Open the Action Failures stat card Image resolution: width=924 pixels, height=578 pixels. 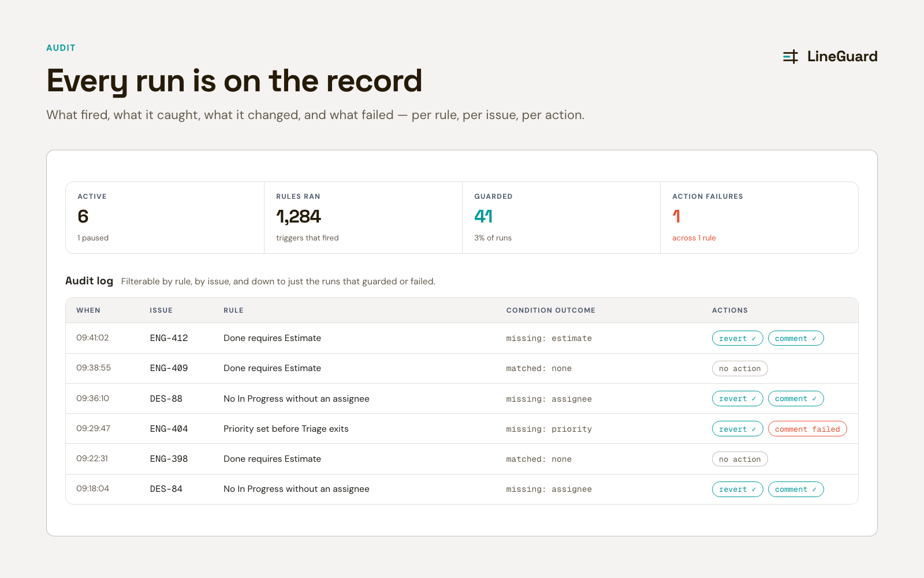[x=759, y=217]
